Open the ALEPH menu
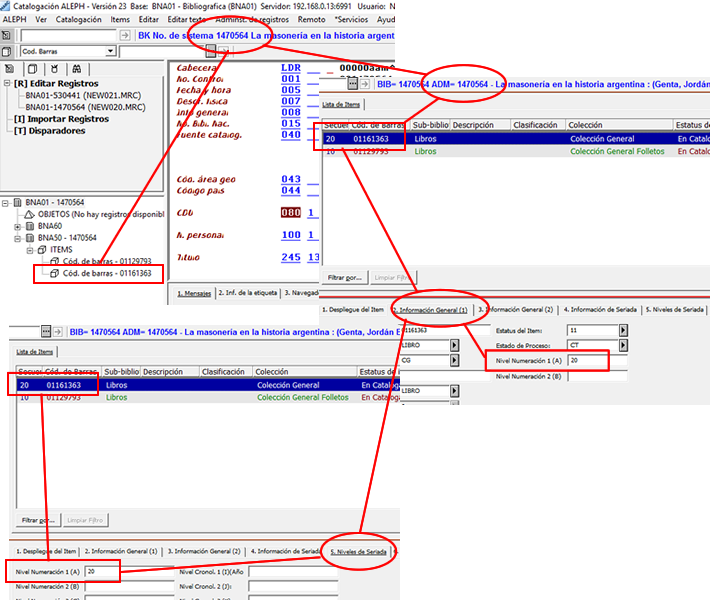The height and width of the screenshot is (600, 720). coord(14,19)
